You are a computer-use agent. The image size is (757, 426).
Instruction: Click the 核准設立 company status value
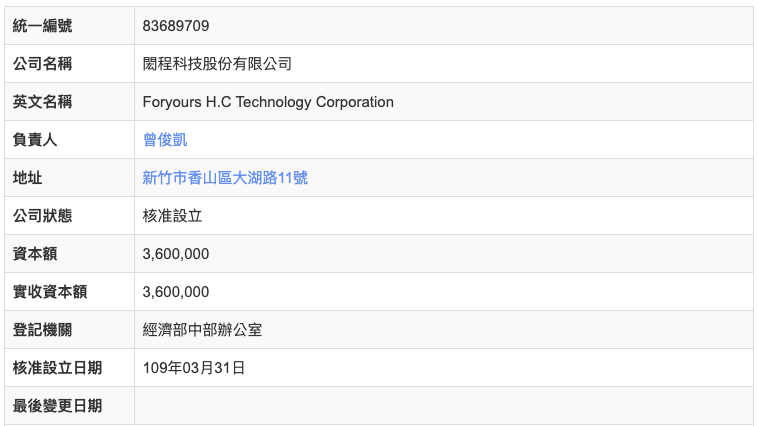click(x=173, y=216)
